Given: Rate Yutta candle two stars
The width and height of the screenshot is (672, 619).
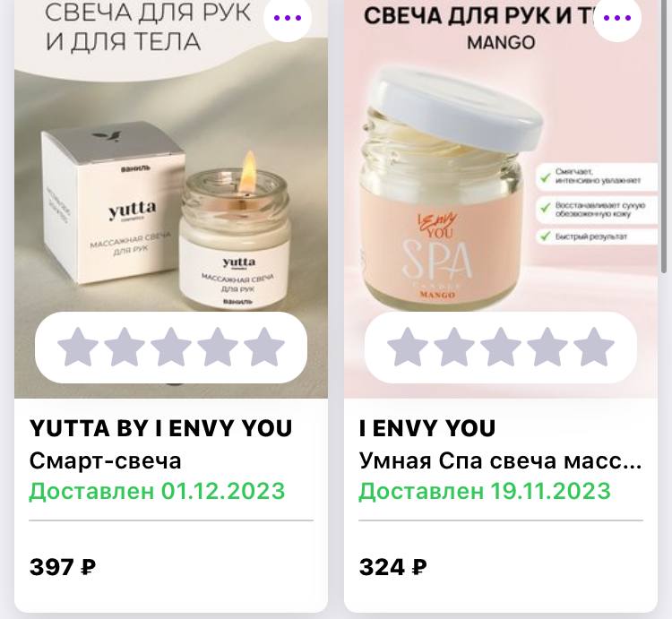Looking at the screenshot, I should 125,348.
